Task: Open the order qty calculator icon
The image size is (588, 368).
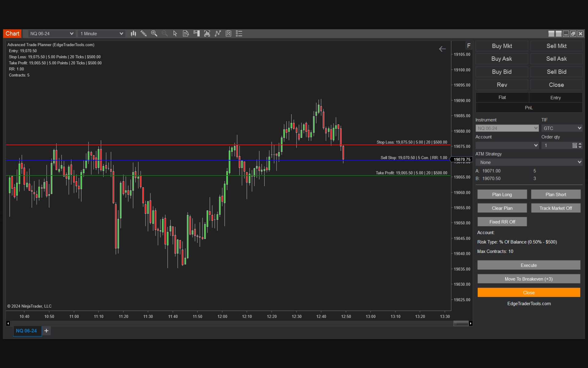Action: (575, 145)
